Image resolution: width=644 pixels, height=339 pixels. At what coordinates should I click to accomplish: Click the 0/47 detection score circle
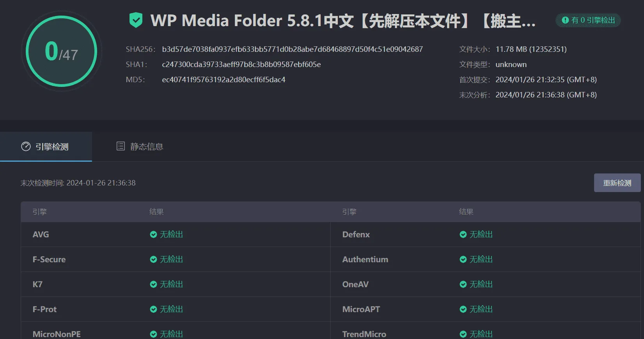(62, 51)
